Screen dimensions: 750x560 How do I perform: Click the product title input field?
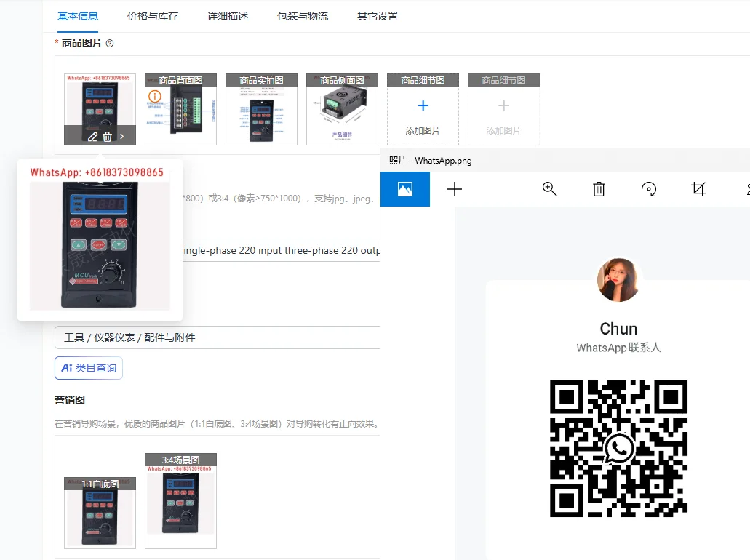281,251
